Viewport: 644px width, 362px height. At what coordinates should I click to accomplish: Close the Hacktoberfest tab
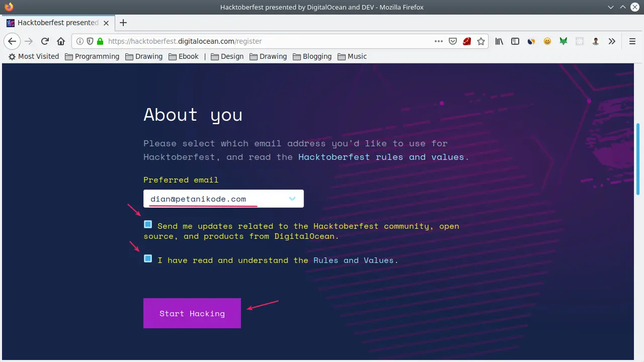[106, 23]
